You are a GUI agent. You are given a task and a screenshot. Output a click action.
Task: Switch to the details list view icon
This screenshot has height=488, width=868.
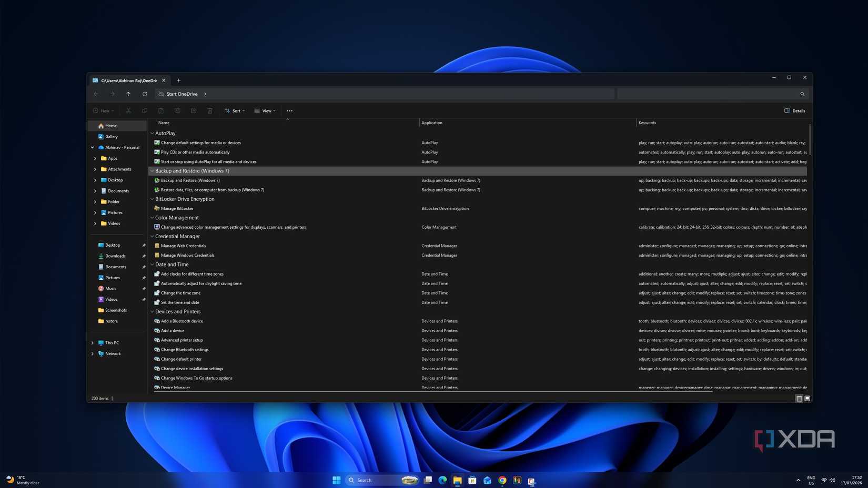coord(799,399)
